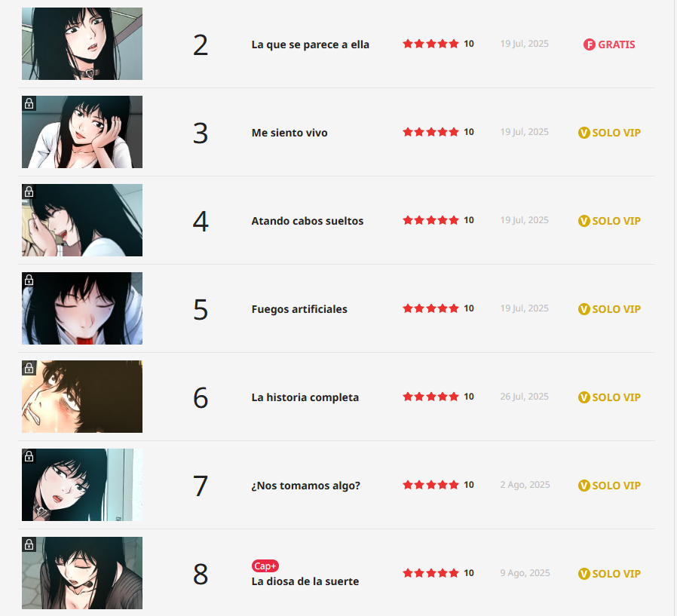Open chapter ¿Nos tomamos algo?
Viewport: 677px width, 616px height.
(305, 486)
